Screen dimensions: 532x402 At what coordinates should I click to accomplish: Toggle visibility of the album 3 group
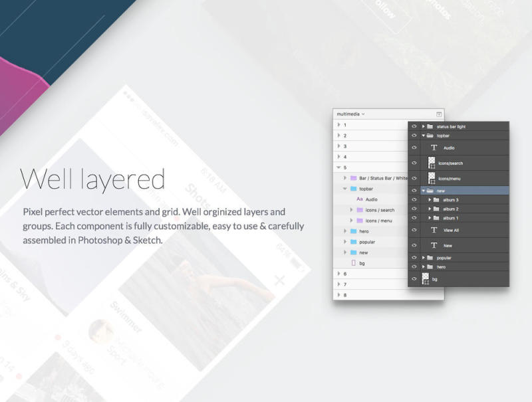pyautogui.click(x=414, y=200)
